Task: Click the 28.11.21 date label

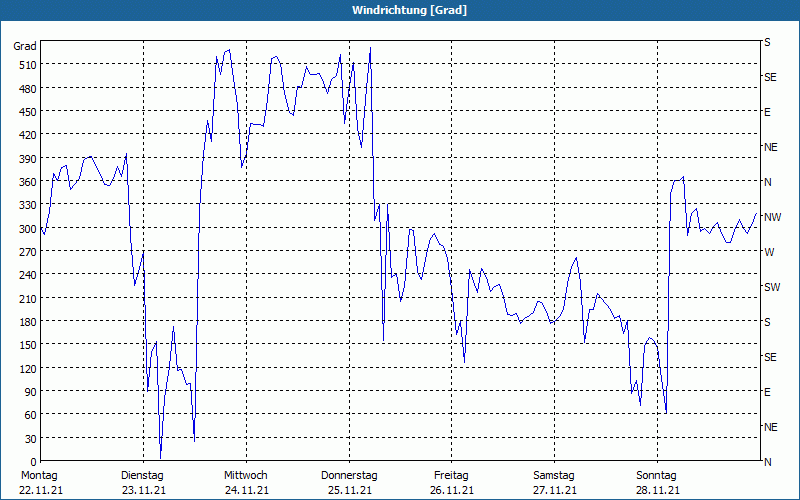Action: [x=657, y=490]
